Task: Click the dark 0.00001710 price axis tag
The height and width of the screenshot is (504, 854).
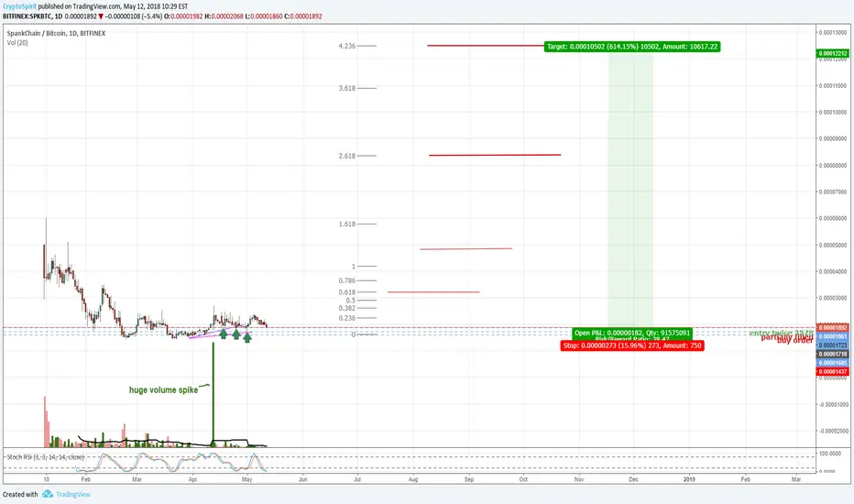Action: [833, 354]
